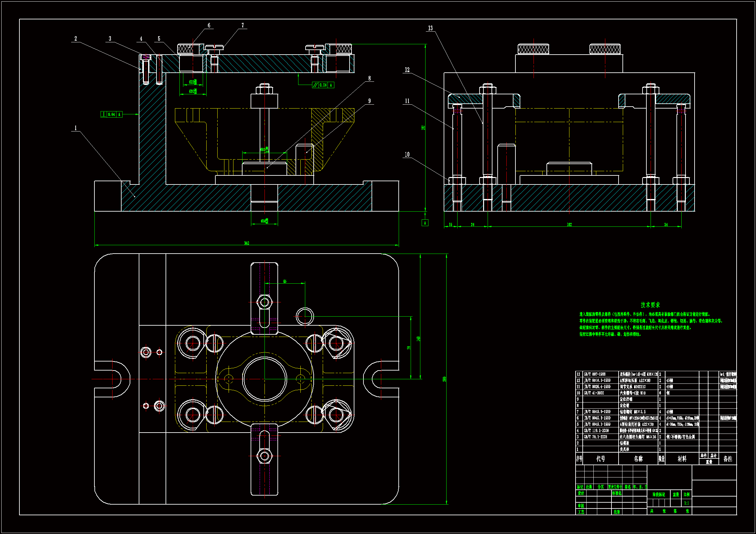Click the perpendicularity tolerance frame 0.04 A
Viewport: 756px width, 534px height.
pos(111,114)
